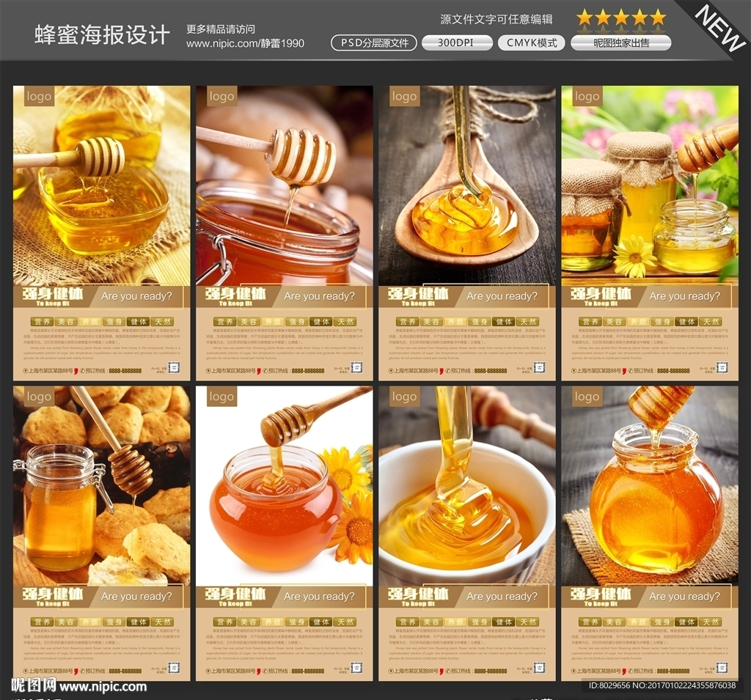Click the 源文件文字可任意编辑 text
Image resolution: width=751 pixels, height=700 pixels.
(x=497, y=19)
